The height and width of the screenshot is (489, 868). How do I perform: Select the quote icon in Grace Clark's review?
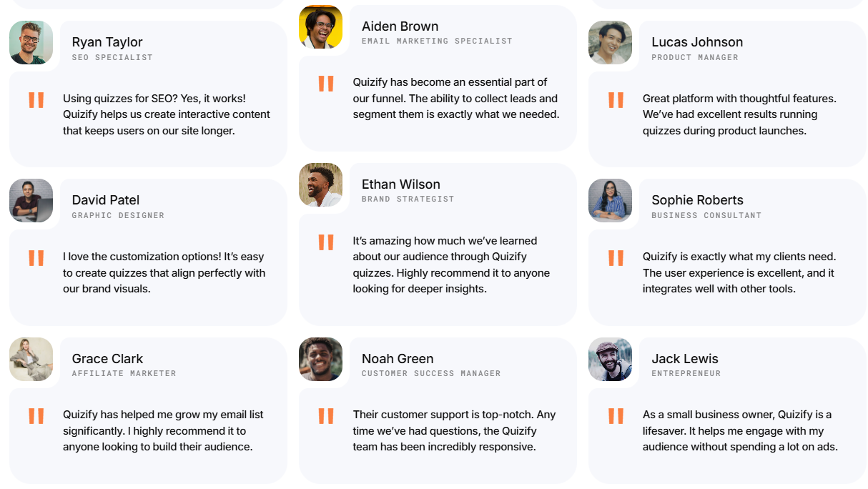coord(36,416)
